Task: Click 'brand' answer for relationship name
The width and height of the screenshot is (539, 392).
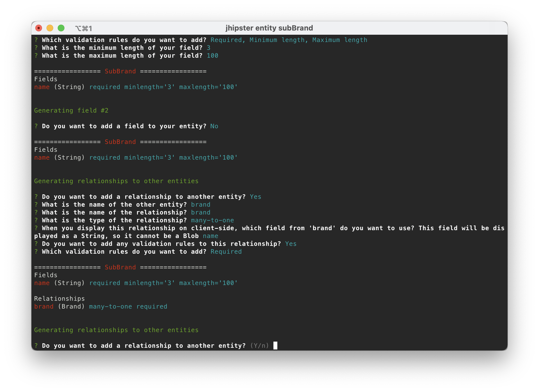Action: pos(201,213)
